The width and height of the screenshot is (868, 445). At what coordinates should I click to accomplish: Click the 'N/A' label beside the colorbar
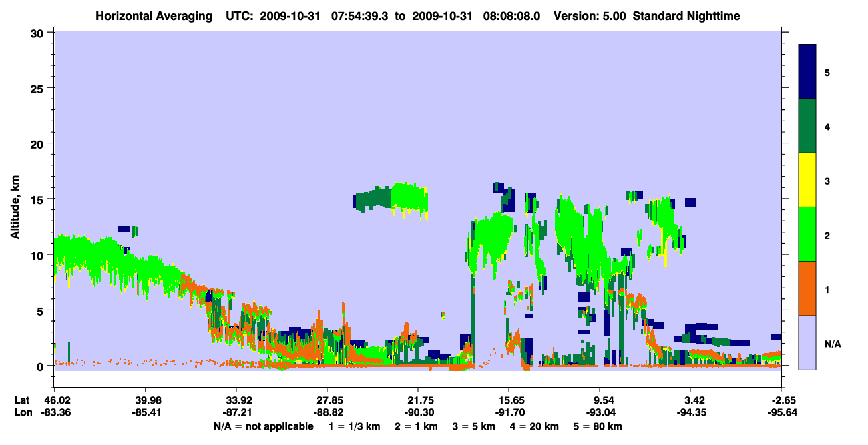[x=833, y=344]
